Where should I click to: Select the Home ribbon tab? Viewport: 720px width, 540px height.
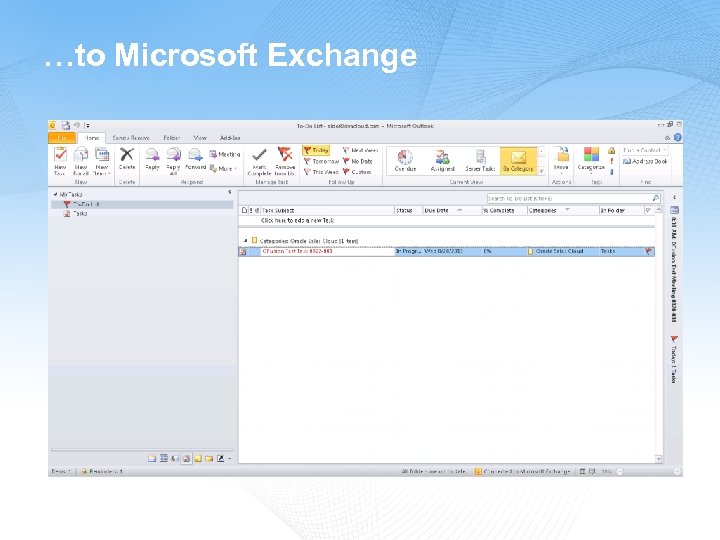91,138
